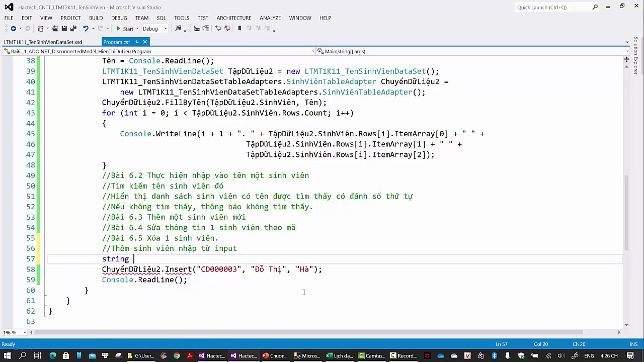Click the comment out selected lines icon
This screenshot has height=362, width=644.
pos(218,29)
